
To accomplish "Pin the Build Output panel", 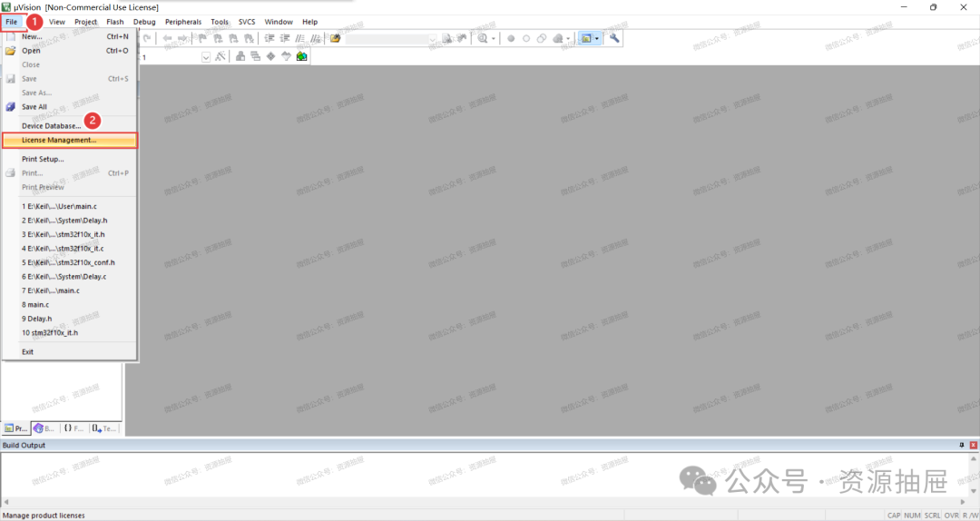I will click(961, 445).
